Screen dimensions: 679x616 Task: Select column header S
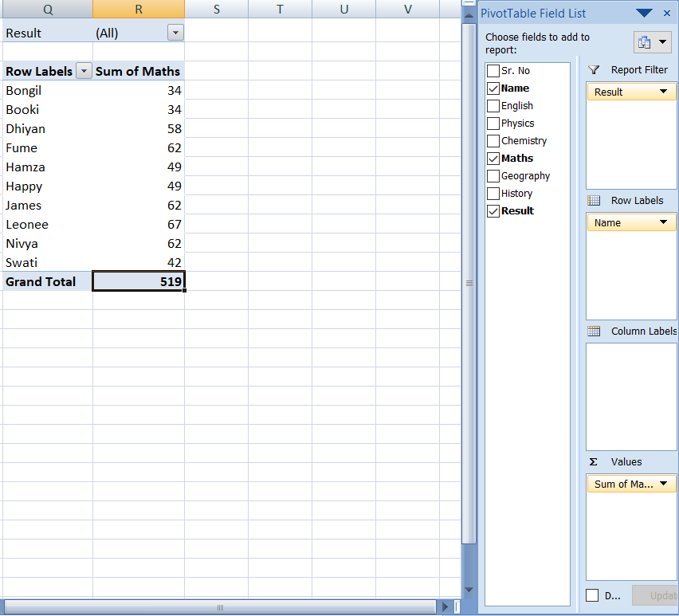[216, 9]
